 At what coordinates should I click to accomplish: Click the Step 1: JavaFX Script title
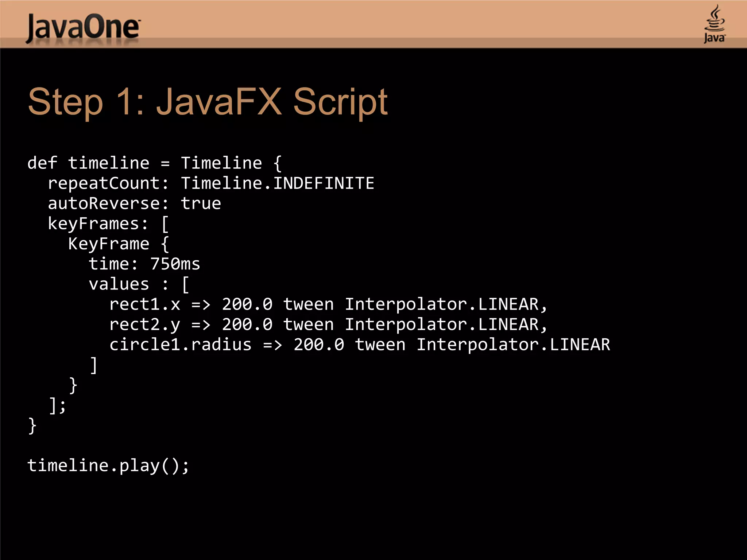click(208, 102)
